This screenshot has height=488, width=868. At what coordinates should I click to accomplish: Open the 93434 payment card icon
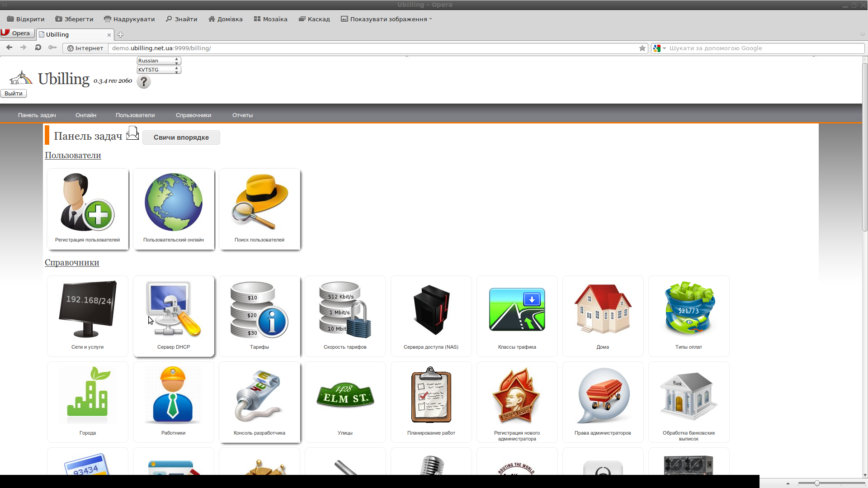[88, 464]
